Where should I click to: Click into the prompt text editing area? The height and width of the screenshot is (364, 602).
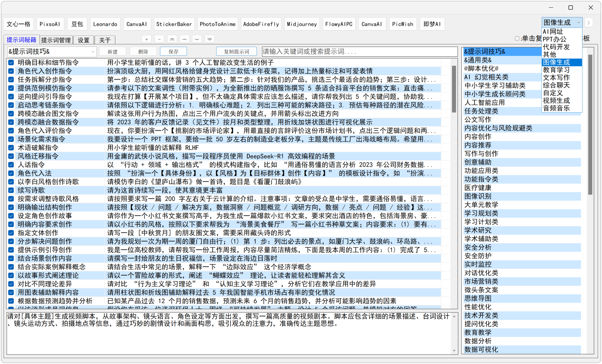point(229,333)
